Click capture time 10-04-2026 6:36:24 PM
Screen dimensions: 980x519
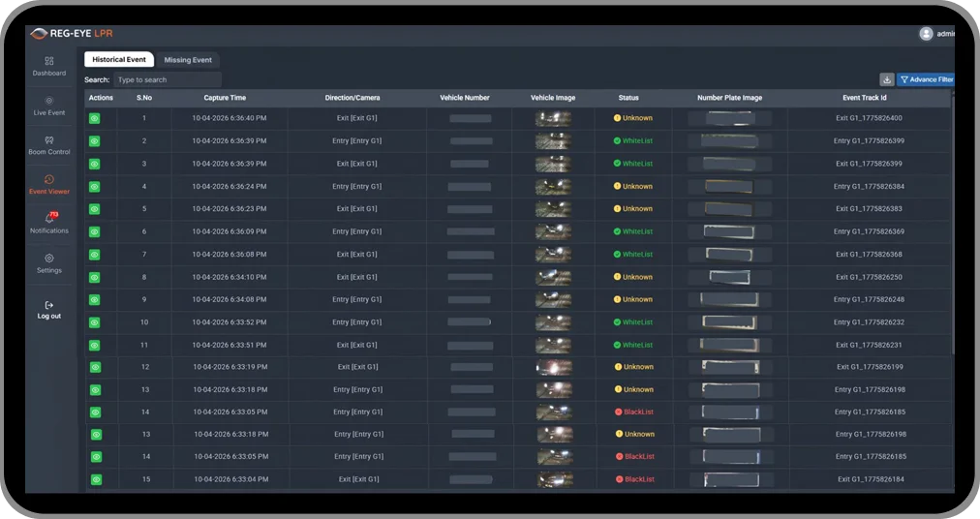229,186
